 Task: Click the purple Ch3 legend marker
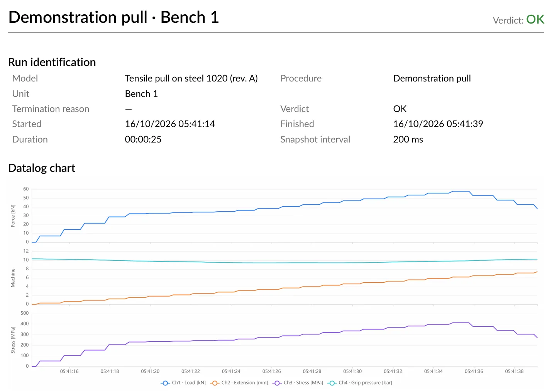click(277, 383)
